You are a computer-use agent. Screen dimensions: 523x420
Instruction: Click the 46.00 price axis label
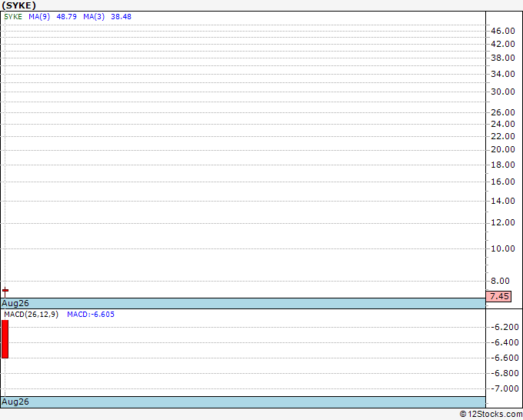tap(503, 31)
